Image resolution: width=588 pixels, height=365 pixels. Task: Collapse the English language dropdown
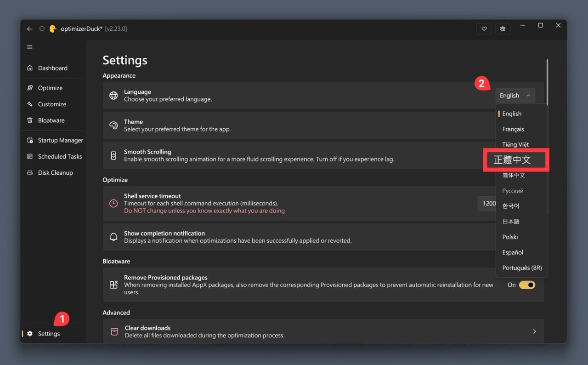(515, 96)
